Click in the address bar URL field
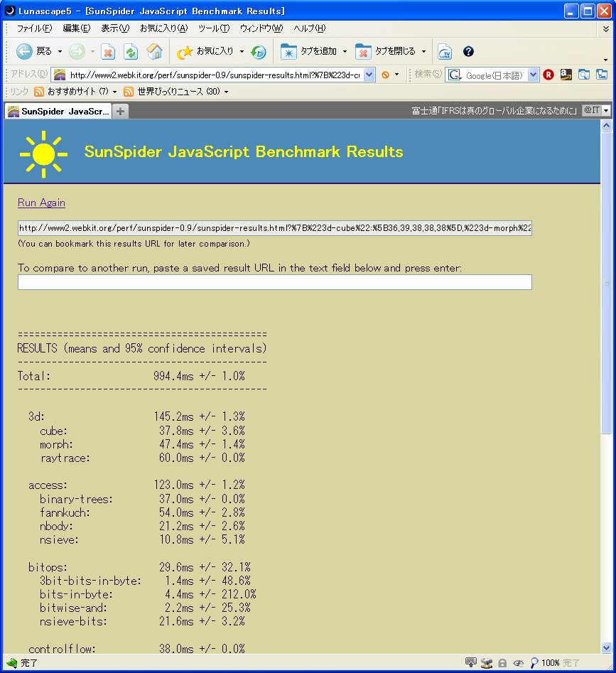Screen dimensions: 616x673 pyautogui.click(x=215, y=75)
